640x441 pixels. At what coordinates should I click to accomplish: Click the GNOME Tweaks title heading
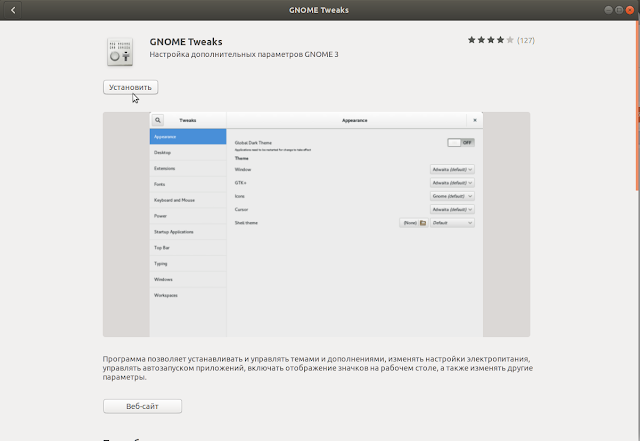coord(186,42)
